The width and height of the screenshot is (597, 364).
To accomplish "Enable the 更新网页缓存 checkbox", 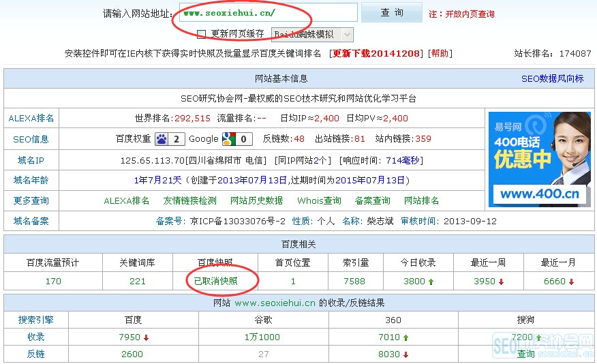I will coord(202,34).
